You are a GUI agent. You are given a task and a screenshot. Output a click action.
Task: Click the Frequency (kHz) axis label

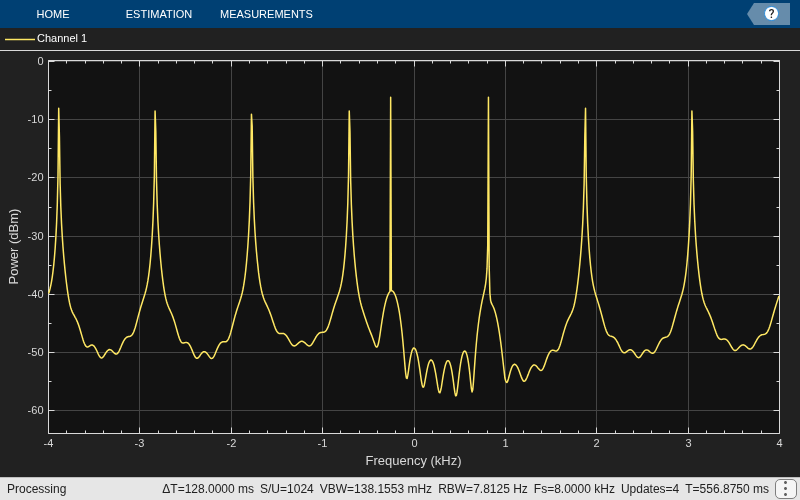tap(413, 461)
